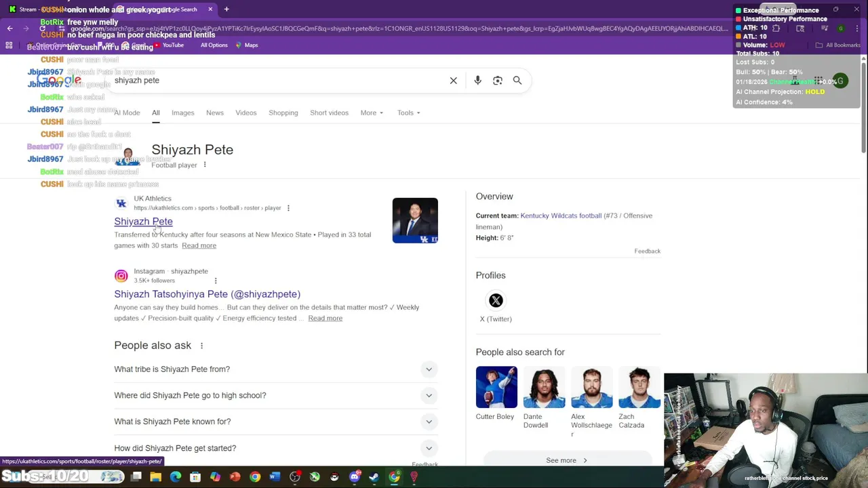Open File Explorer from taskbar

tap(156, 477)
